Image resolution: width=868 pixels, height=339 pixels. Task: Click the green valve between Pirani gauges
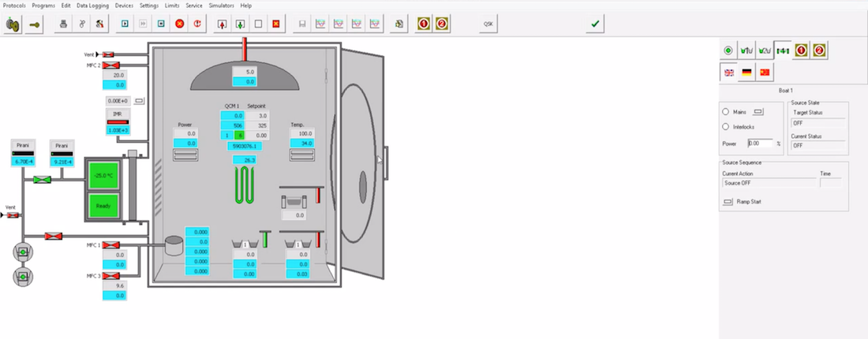click(x=43, y=180)
